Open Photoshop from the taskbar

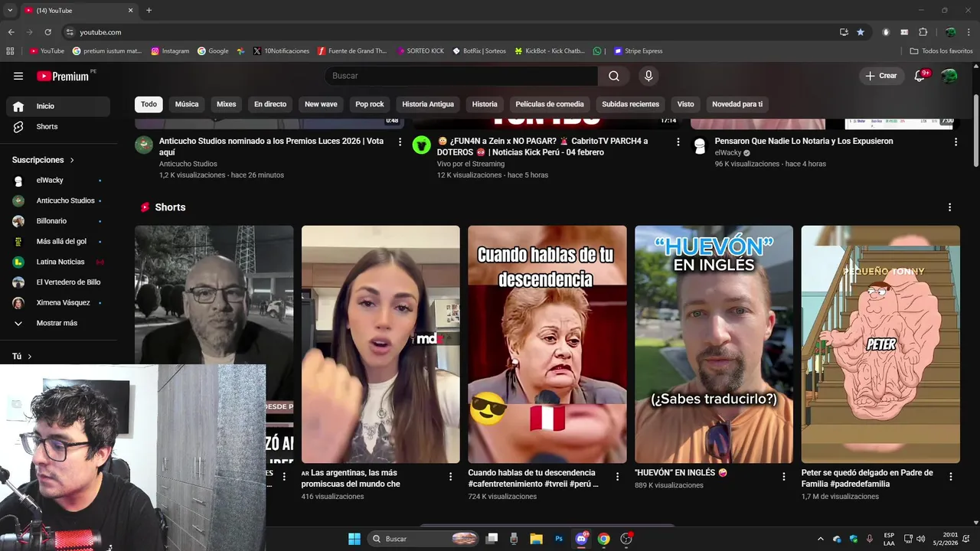tap(559, 539)
